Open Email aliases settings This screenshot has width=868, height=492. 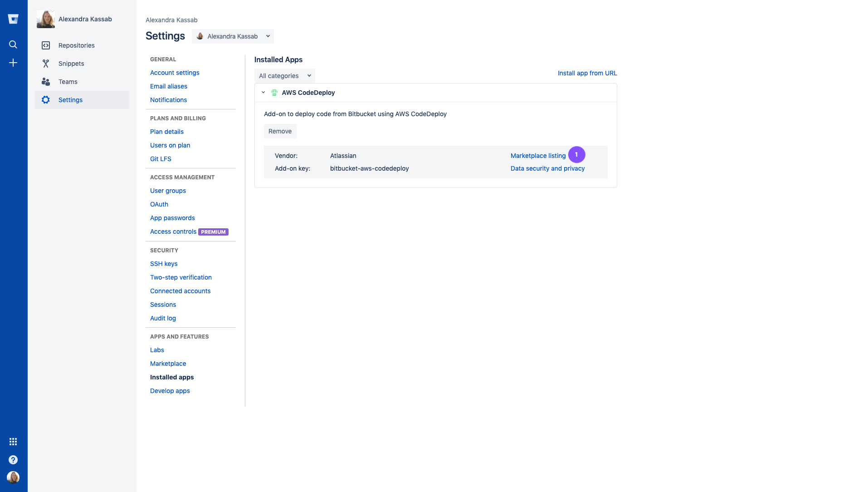tap(169, 86)
